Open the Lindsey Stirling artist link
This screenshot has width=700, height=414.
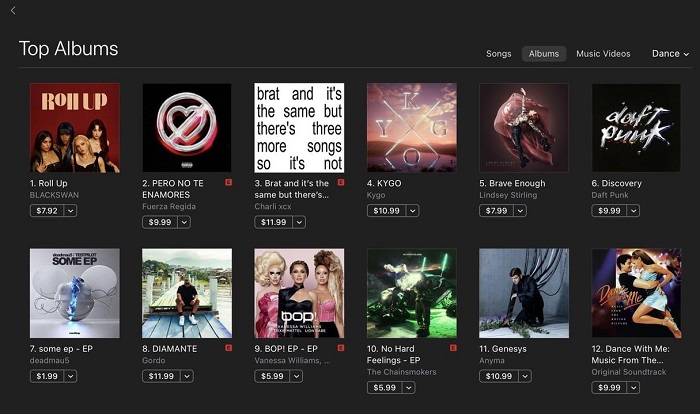click(508, 195)
